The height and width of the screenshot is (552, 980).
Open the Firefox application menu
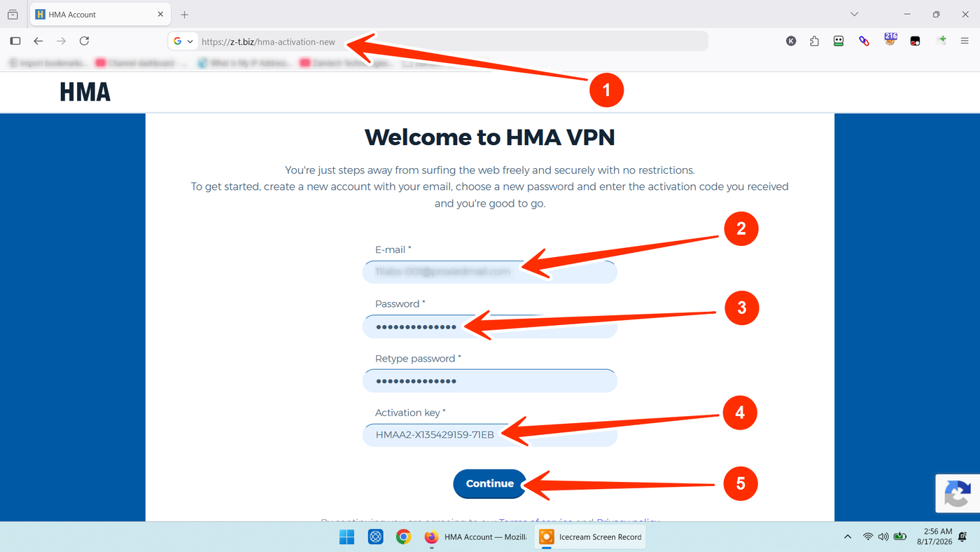[965, 41]
